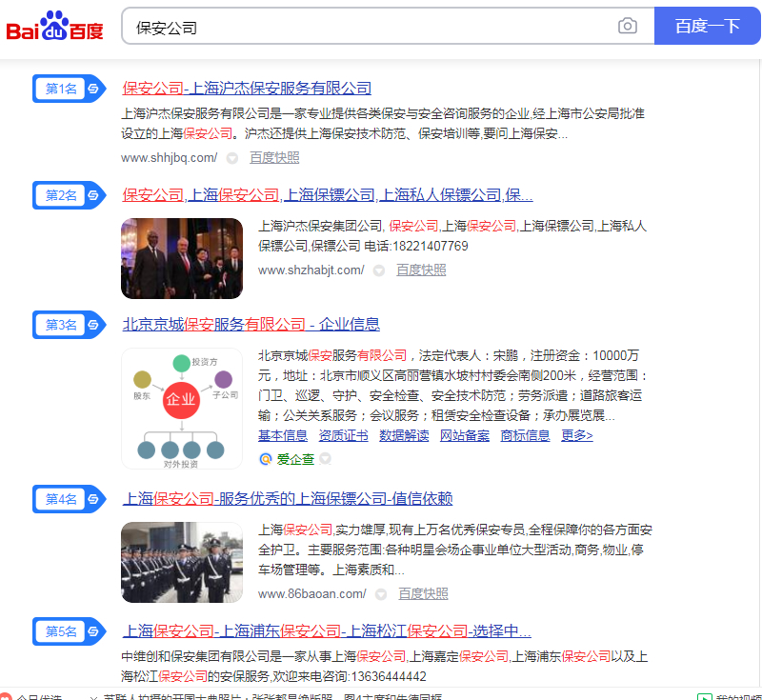Click the 百度一下 search button

[x=708, y=26]
